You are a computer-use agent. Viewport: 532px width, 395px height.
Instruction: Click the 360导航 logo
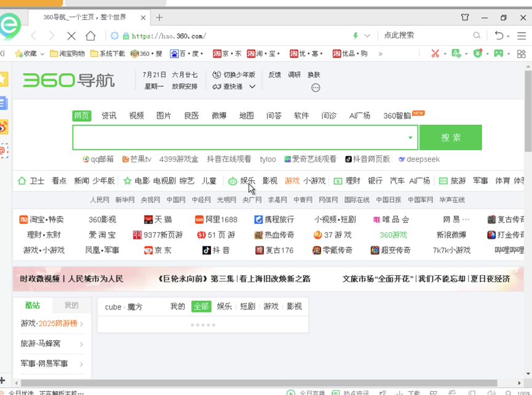(x=68, y=81)
